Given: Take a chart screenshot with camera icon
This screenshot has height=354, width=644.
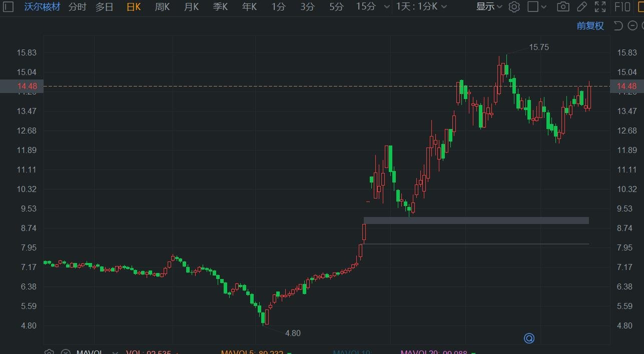Looking at the screenshot, I should click(563, 7).
